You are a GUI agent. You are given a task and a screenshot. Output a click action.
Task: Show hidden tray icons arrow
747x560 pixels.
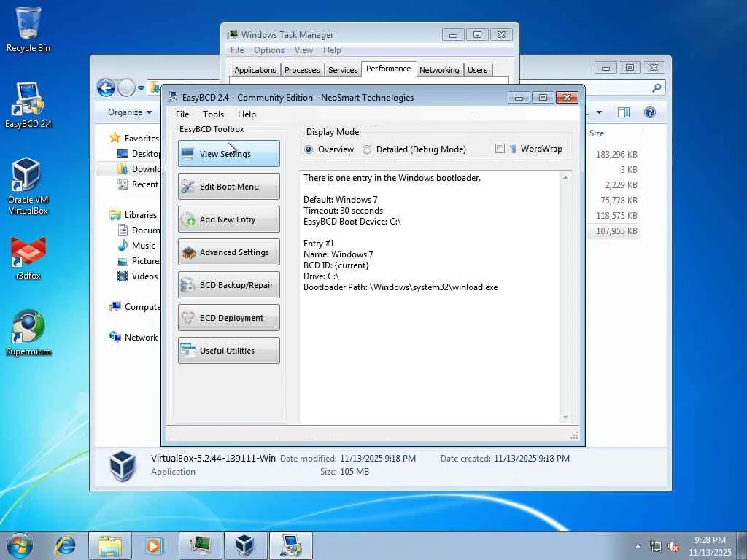coord(638,546)
